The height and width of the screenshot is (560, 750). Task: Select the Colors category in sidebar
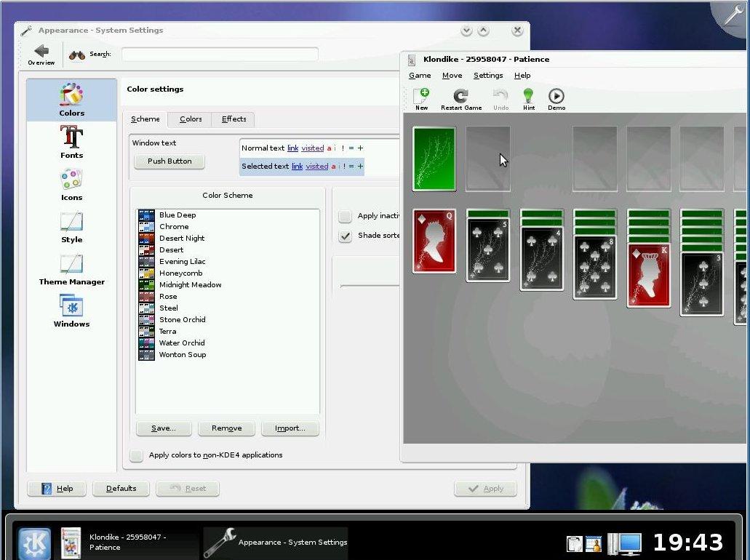[x=72, y=100]
